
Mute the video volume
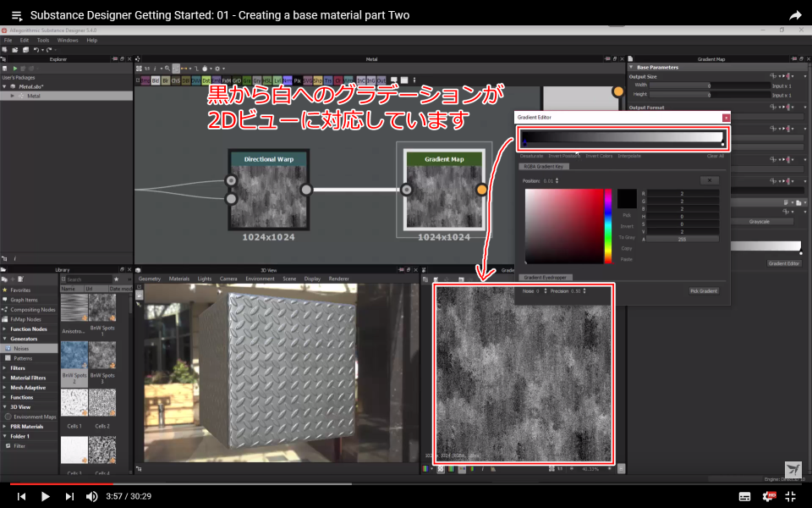click(x=91, y=496)
